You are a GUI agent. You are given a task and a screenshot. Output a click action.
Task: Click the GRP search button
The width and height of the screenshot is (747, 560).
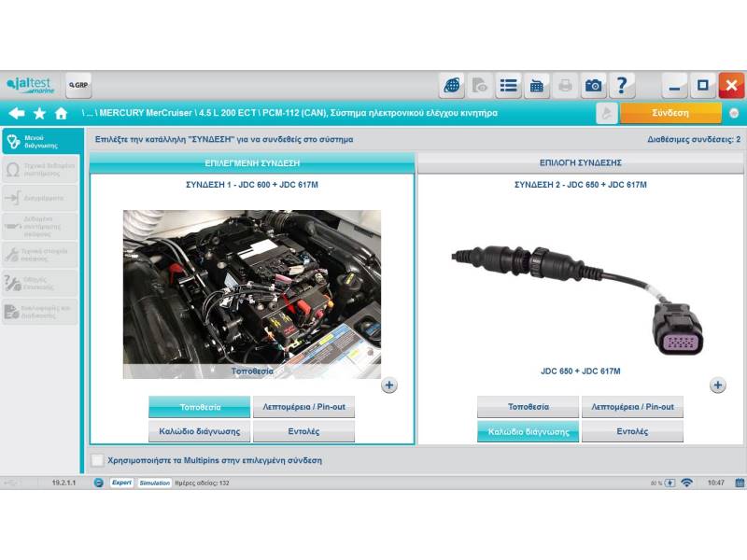(78, 85)
